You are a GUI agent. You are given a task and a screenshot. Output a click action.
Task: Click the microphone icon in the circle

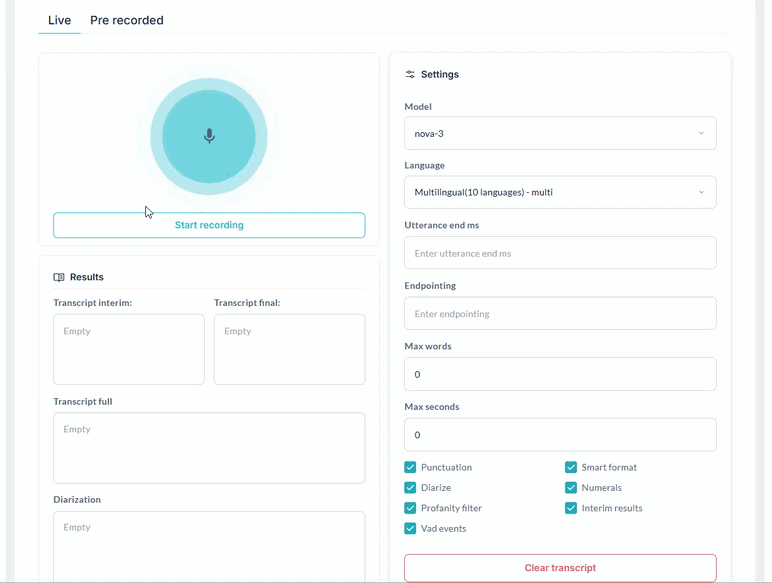click(x=209, y=136)
